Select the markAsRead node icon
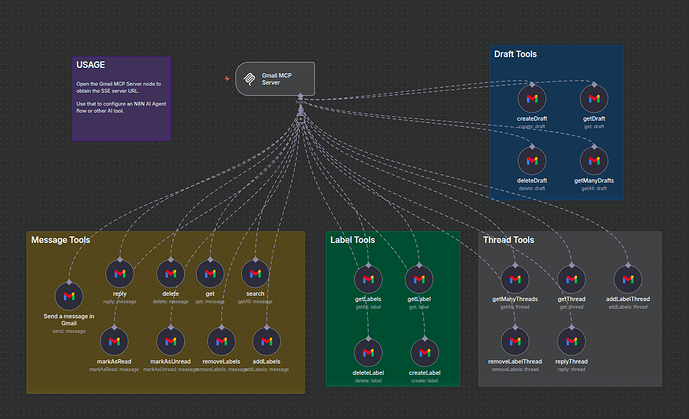The width and height of the screenshot is (689, 419). [114, 341]
